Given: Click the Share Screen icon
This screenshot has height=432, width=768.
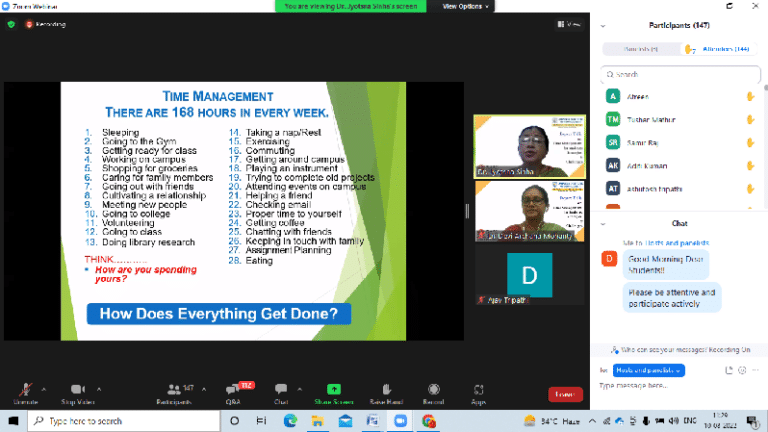Looking at the screenshot, I should click(x=334, y=389).
